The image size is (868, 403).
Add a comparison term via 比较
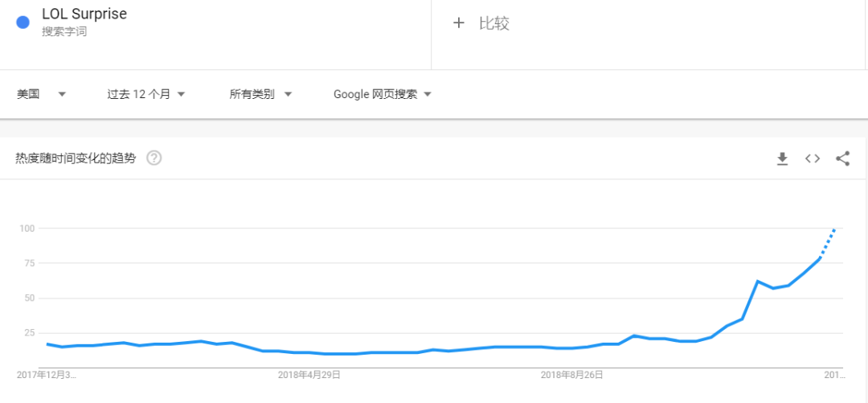coord(493,23)
